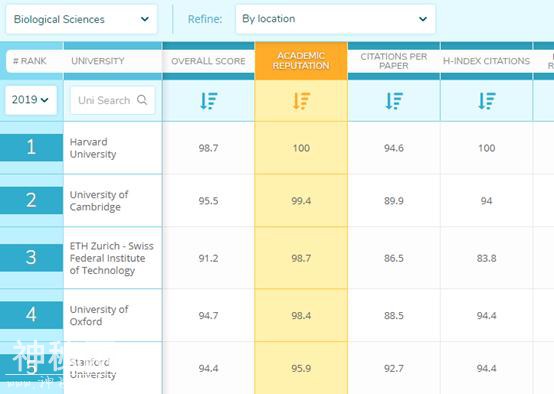
Task: Open Stanford University link
Action: tap(93, 368)
